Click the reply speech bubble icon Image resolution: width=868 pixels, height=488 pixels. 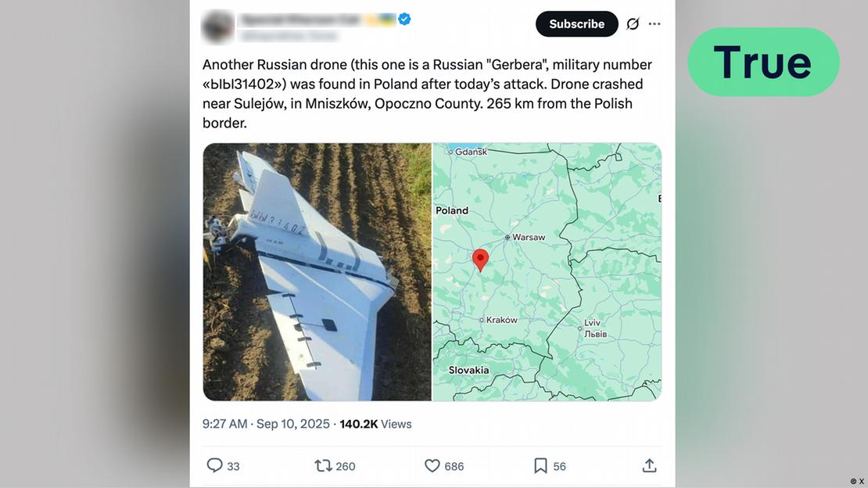coord(215,465)
